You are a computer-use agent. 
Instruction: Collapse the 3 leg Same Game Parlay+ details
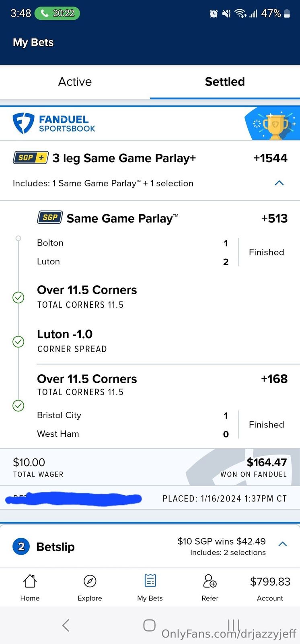click(x=279, y=183)
